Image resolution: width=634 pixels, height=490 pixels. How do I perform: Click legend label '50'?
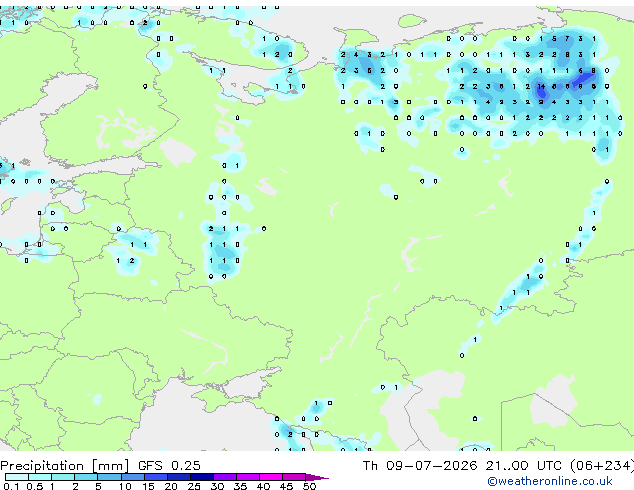(x=309, y=486)
